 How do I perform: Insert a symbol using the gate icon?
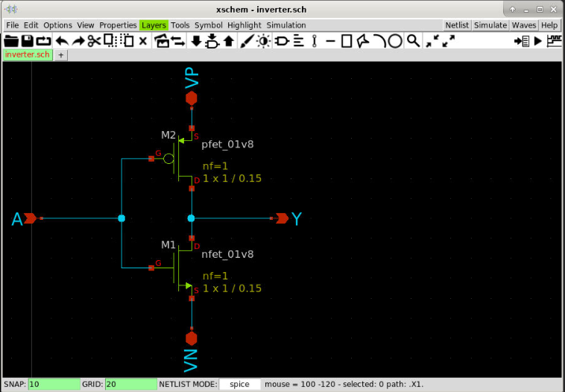pos(282,41)
